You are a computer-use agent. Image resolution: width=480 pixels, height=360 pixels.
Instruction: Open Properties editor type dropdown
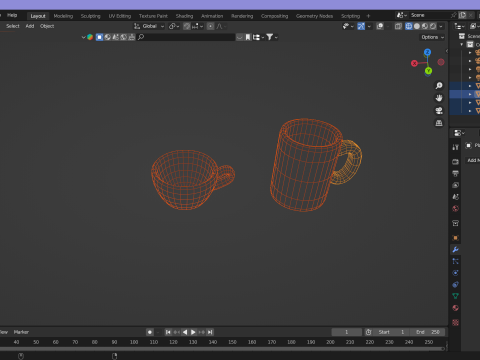click(459, 133)
